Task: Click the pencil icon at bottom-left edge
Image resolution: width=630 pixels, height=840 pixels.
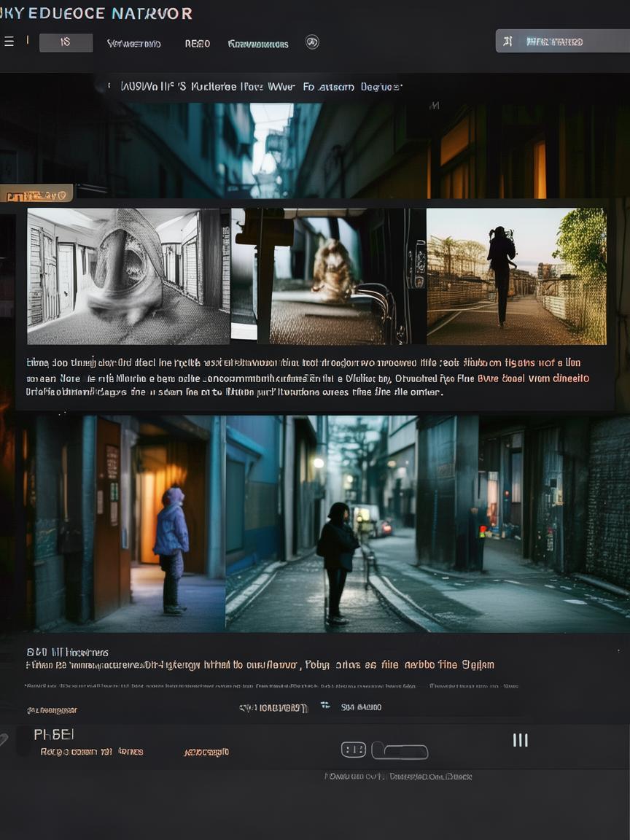Action: 4,739
